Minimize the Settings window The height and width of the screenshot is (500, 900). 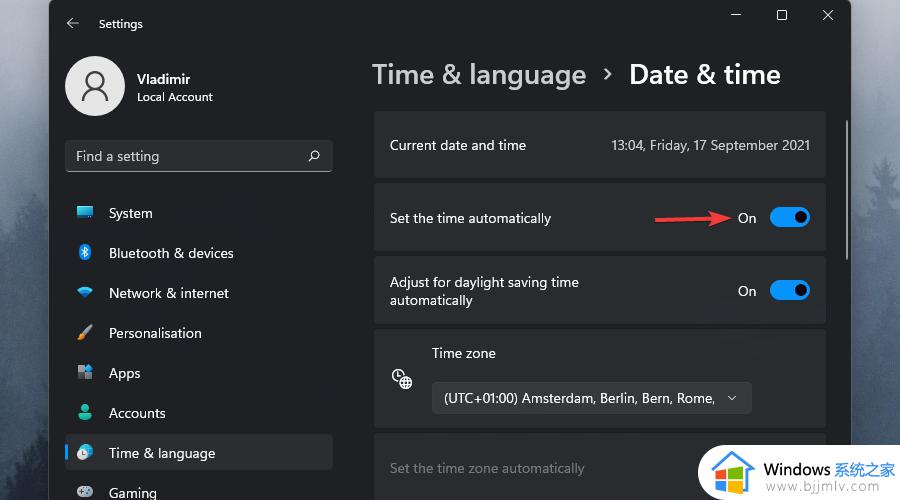(736, 15)
